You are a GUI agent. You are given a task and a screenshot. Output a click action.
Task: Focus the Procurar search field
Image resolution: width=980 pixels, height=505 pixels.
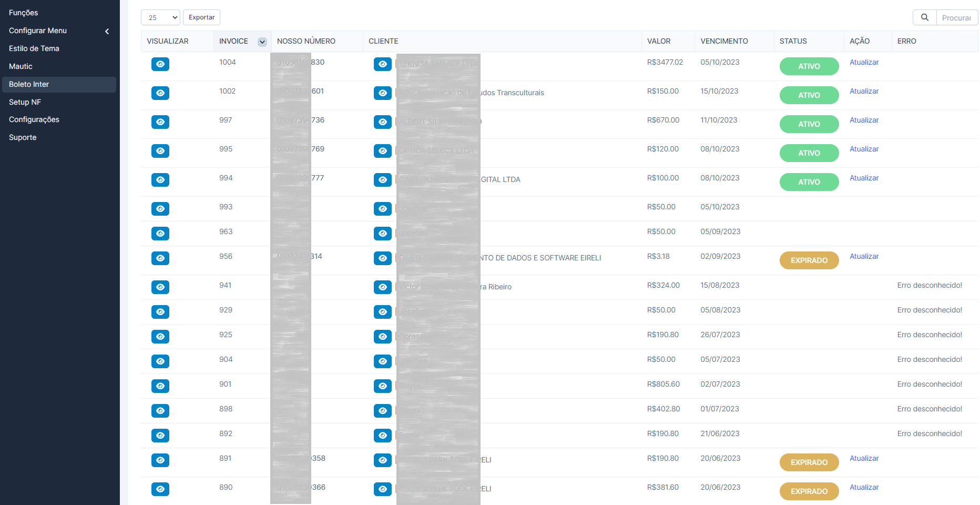956,18
